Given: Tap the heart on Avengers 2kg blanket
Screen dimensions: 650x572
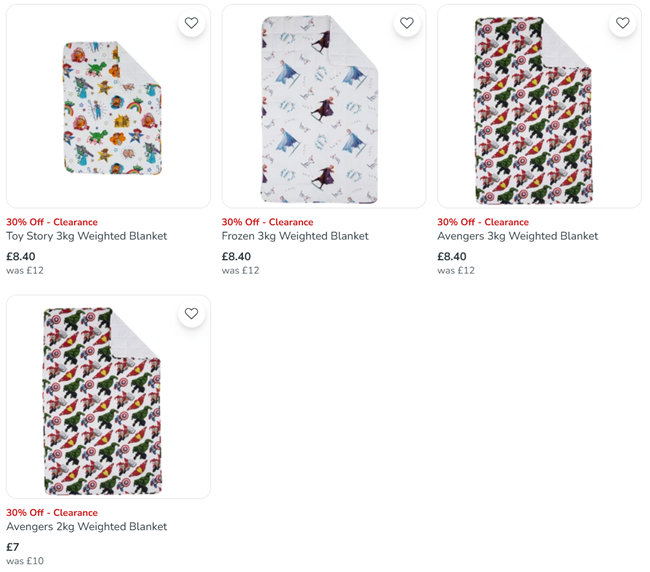Looking at the screenshot, I should click(191, 314).
